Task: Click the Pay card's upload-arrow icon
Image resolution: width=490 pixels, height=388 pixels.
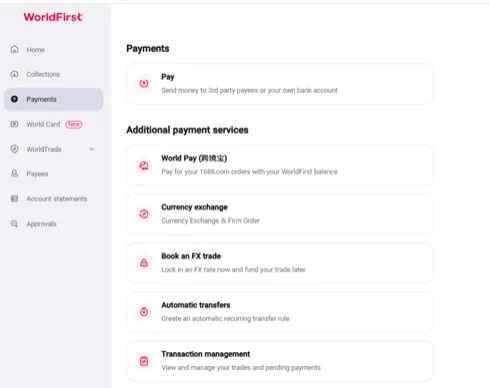Action: coord(144,83)
